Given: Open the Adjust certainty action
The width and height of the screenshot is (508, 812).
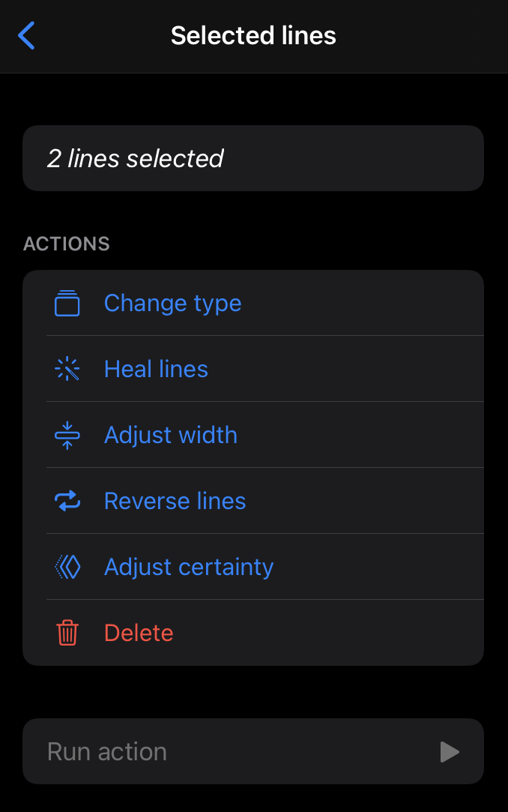Looking at the screenshot, I should click(189, 567).
